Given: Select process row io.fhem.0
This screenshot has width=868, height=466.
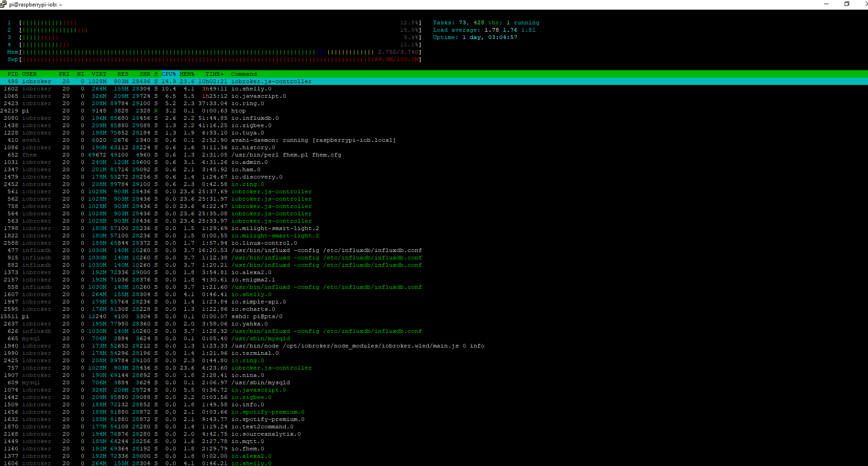Looking at the screenshot, I should click(x=434, y=449).
